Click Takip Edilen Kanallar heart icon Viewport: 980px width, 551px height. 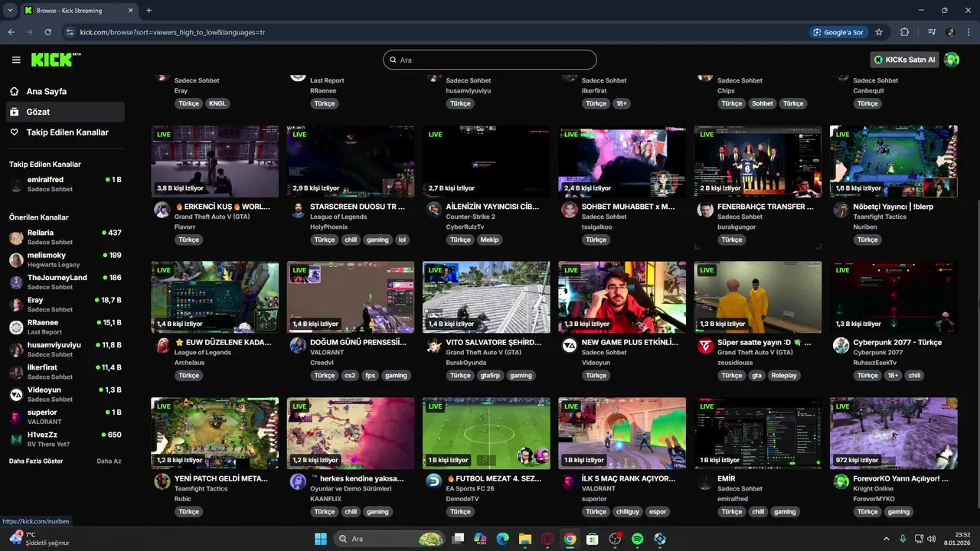[14, 132]
